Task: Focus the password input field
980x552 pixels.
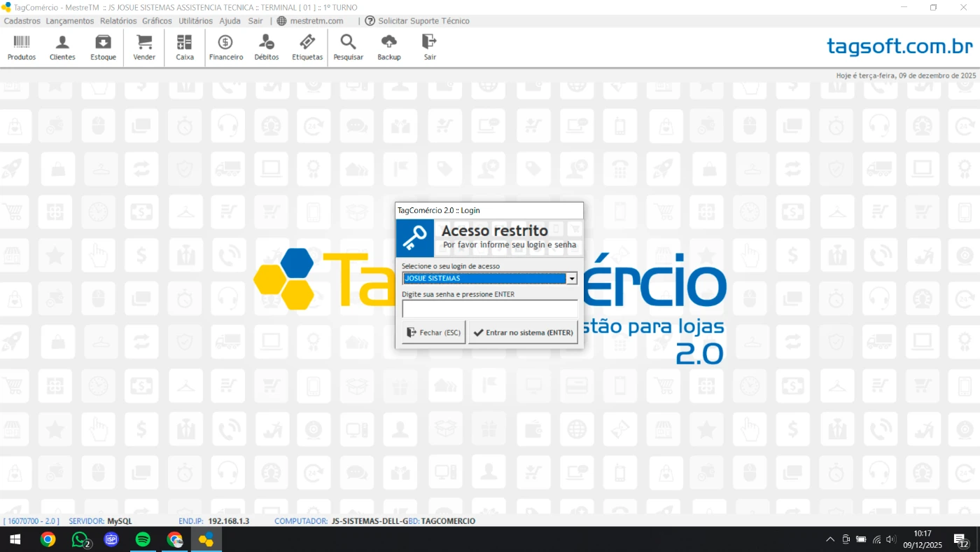Action: click(489, 309)
